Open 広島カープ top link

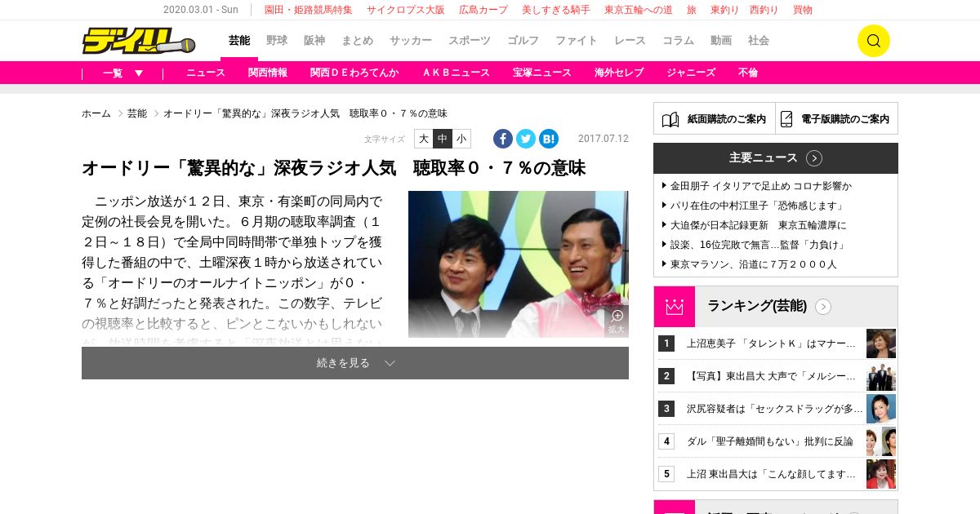pos(483,10)
